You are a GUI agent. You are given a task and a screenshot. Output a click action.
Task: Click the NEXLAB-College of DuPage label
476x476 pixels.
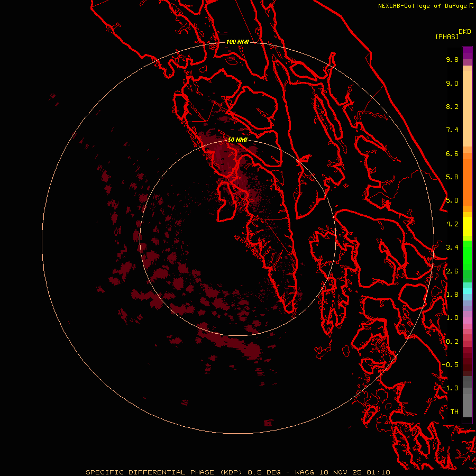[x=422, y=6]
